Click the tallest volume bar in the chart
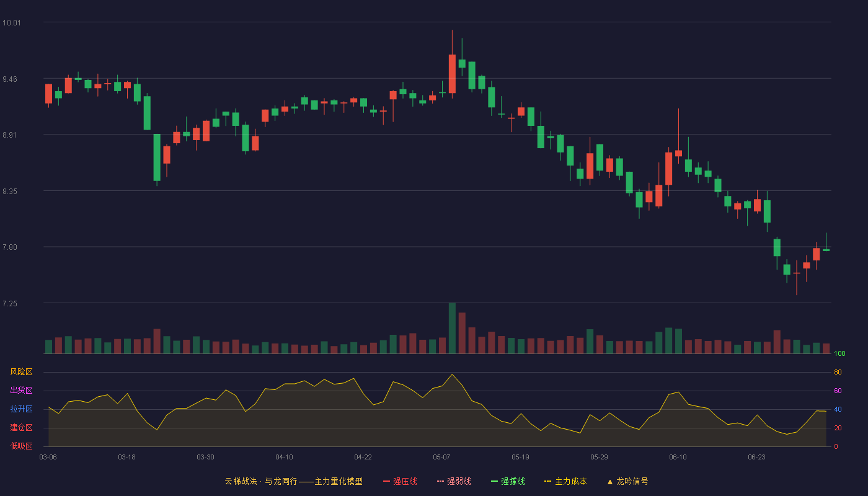This screenshot has width=868, height=496. [452, 328]
